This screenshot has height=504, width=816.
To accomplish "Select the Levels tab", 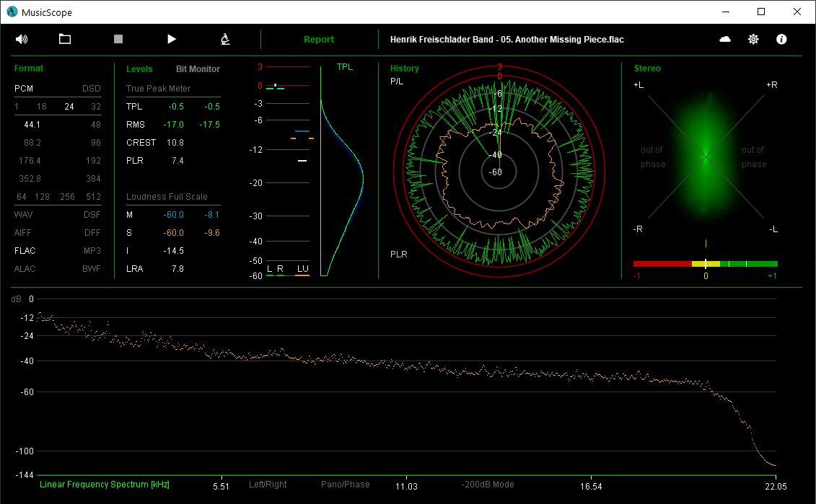I will (139, 69).
